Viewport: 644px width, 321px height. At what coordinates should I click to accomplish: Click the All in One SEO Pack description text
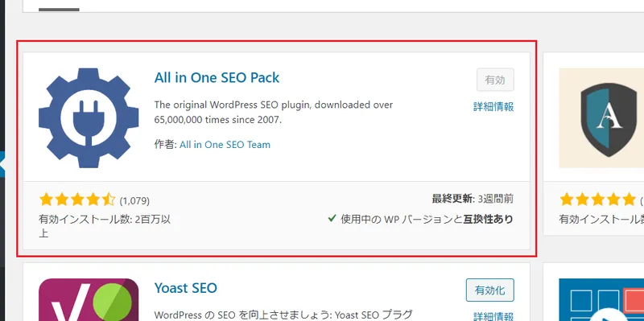(274, 112)
